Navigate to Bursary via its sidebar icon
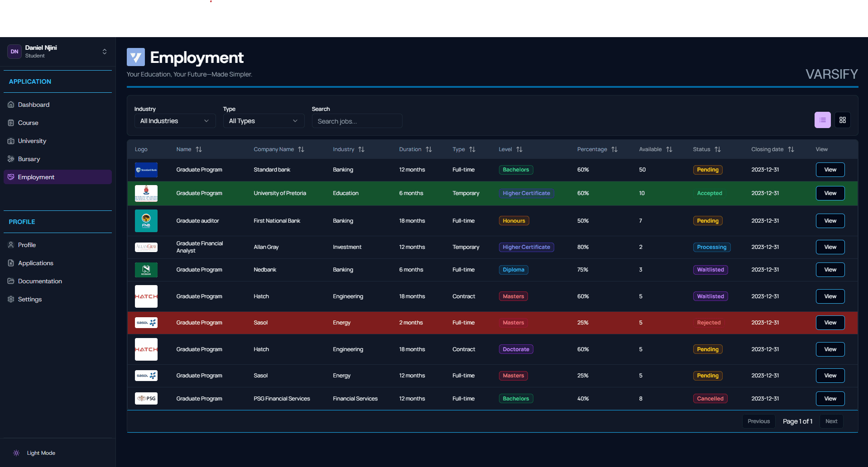The height and width of the screenshot is (467, 868). [10, 158]
